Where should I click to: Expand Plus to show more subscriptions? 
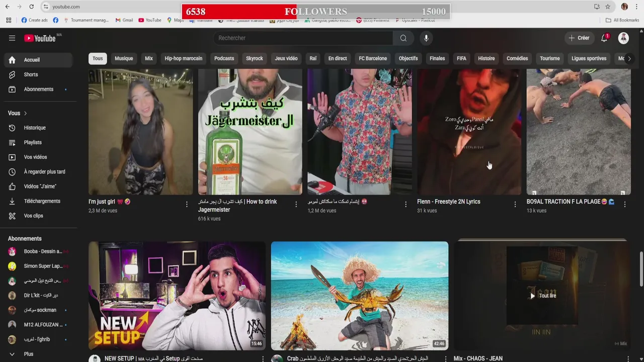[38, 354]
